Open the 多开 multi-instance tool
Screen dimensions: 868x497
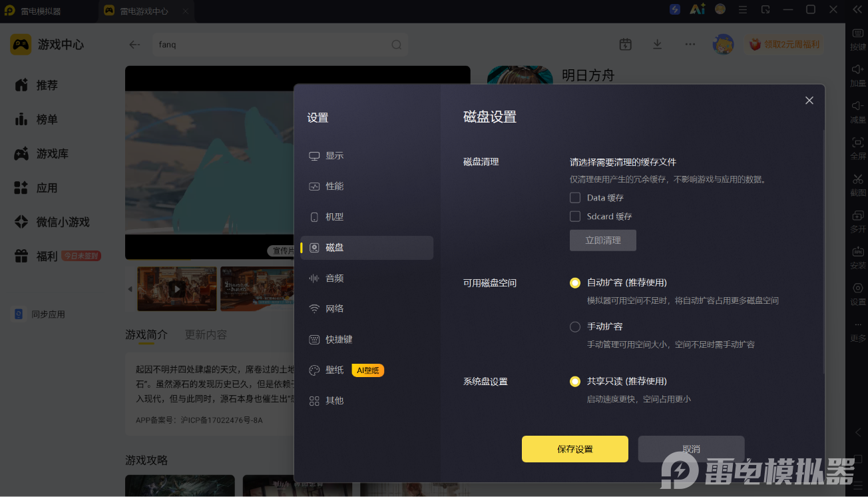coord(858,221)
